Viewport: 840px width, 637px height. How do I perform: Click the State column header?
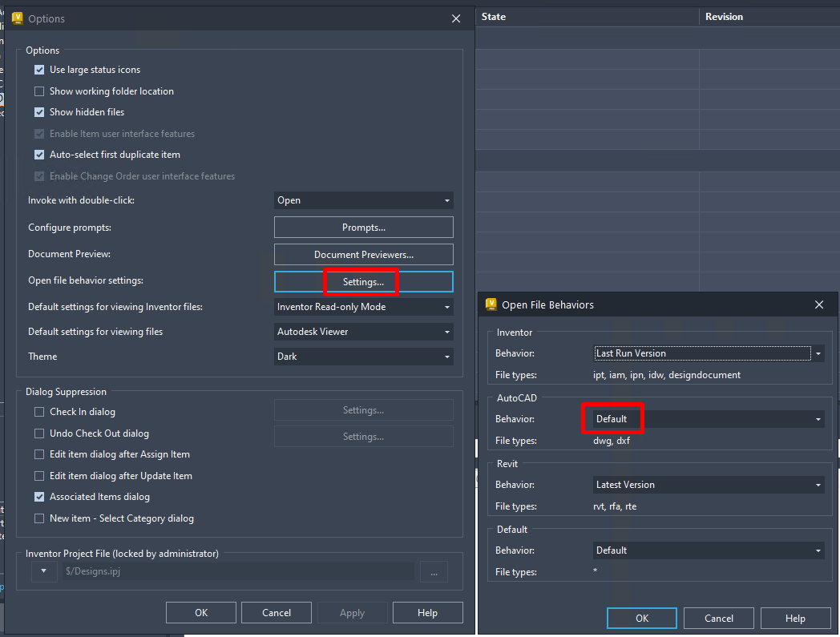(x=588, y=17)
